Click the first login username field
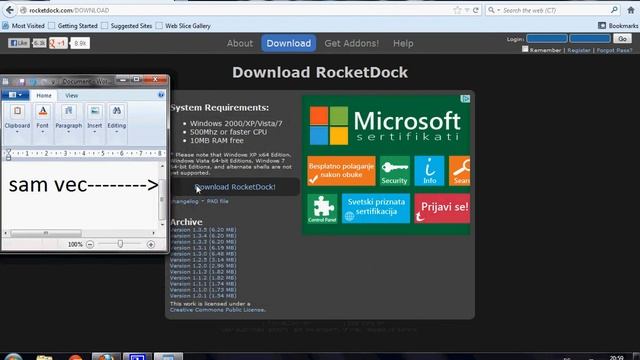The image size is (640, 360). tap(547, 39)
